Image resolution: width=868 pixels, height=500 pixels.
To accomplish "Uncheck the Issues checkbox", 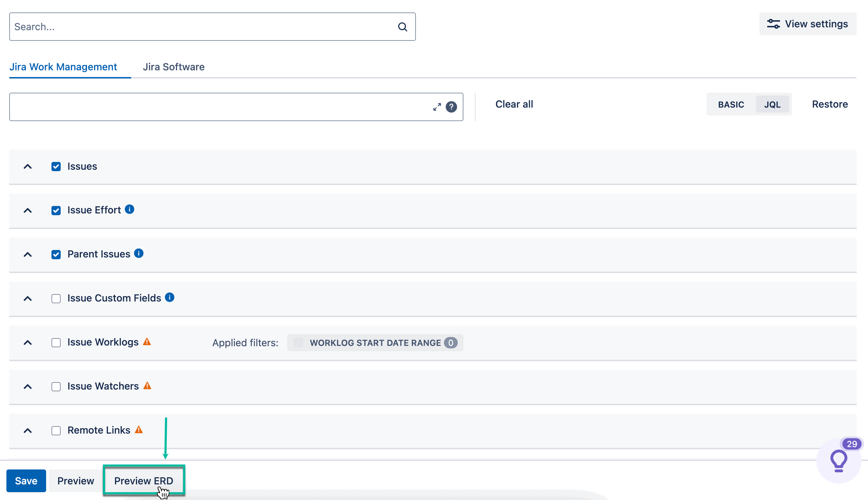I will (56, 166).
